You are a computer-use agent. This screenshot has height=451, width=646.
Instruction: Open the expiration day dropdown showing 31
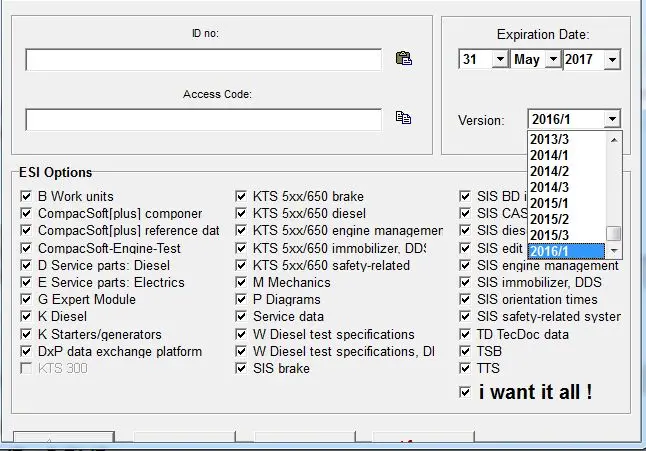(x=500, y=59)
